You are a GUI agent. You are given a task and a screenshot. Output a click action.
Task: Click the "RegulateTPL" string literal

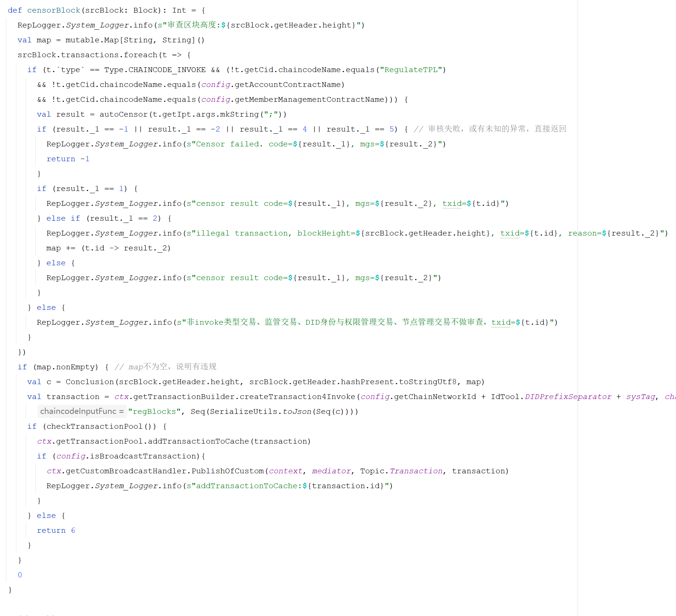(x=411, y=70)
